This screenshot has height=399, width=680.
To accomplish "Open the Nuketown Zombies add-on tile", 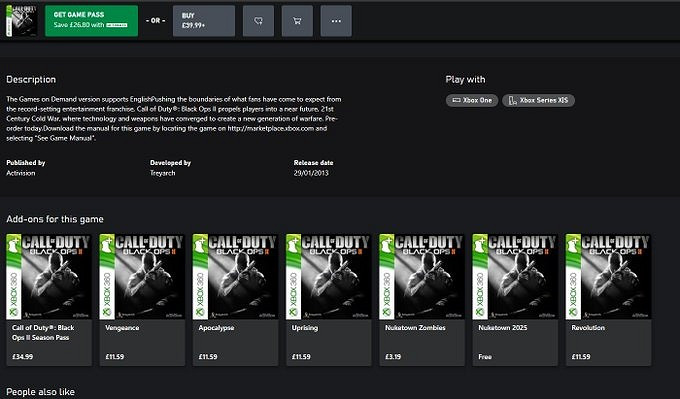I will (x=422, y=300).
